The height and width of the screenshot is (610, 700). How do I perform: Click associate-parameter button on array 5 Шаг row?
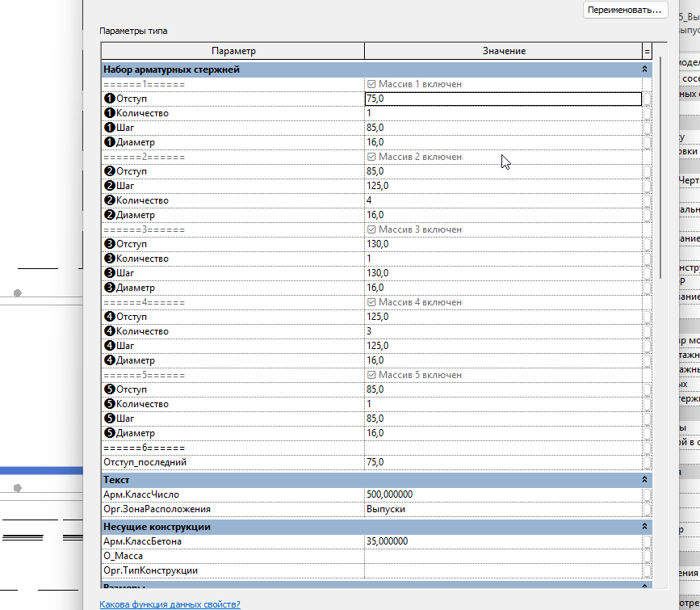[x=647, y=419]
